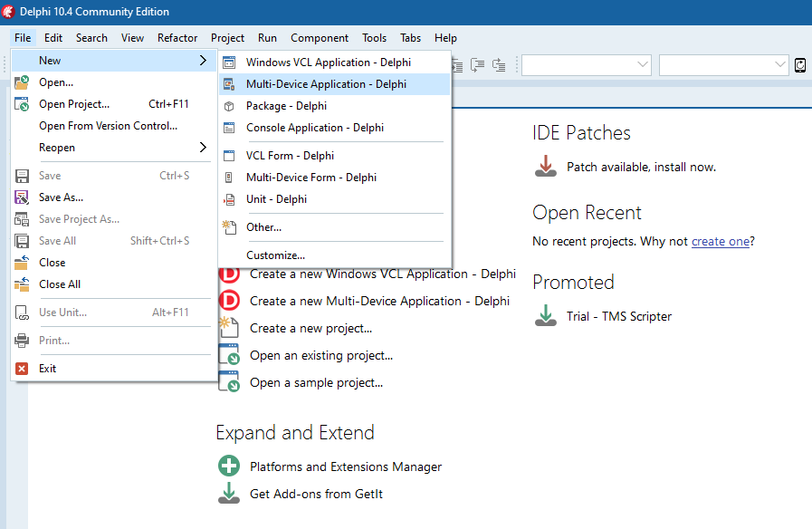This screenshot has width=812, height=529.
Task: Open the Help menu
Action: click(446, 38)
